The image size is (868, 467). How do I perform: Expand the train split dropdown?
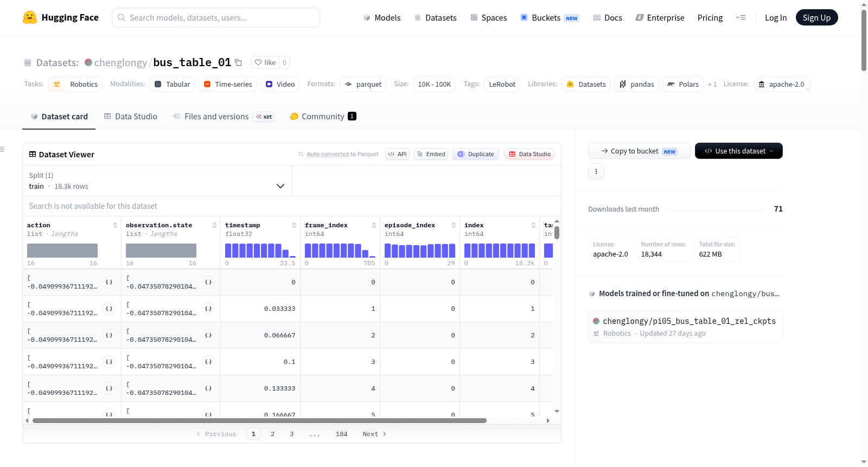[x=157, y=181]
